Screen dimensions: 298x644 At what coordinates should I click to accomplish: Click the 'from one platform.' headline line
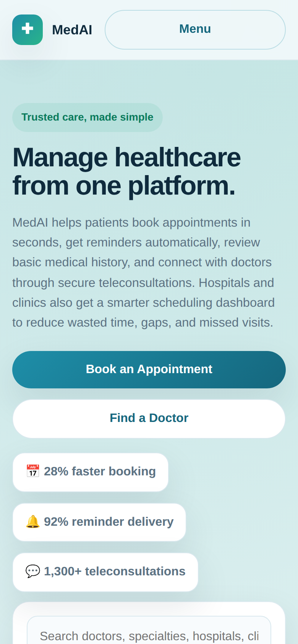[124, 186]
